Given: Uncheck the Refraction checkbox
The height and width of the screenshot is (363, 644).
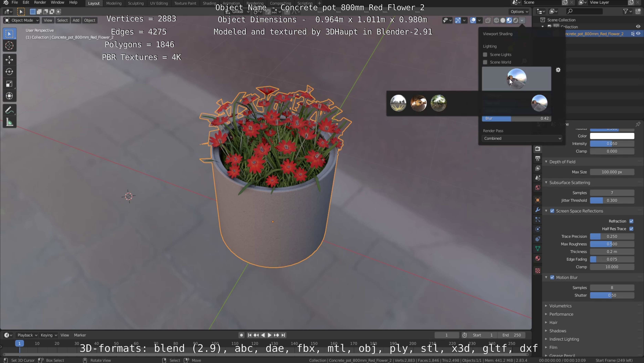Looking at the screenshot, I should [631, 221].
